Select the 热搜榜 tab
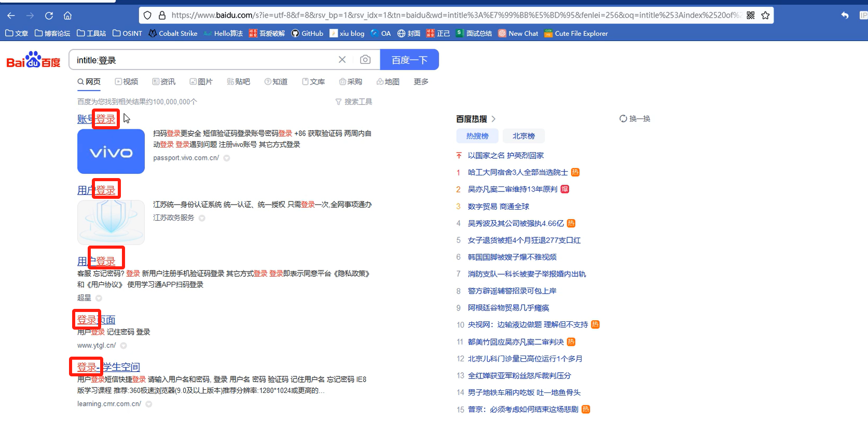Viewport: 868px width, 421px height. 477,136
